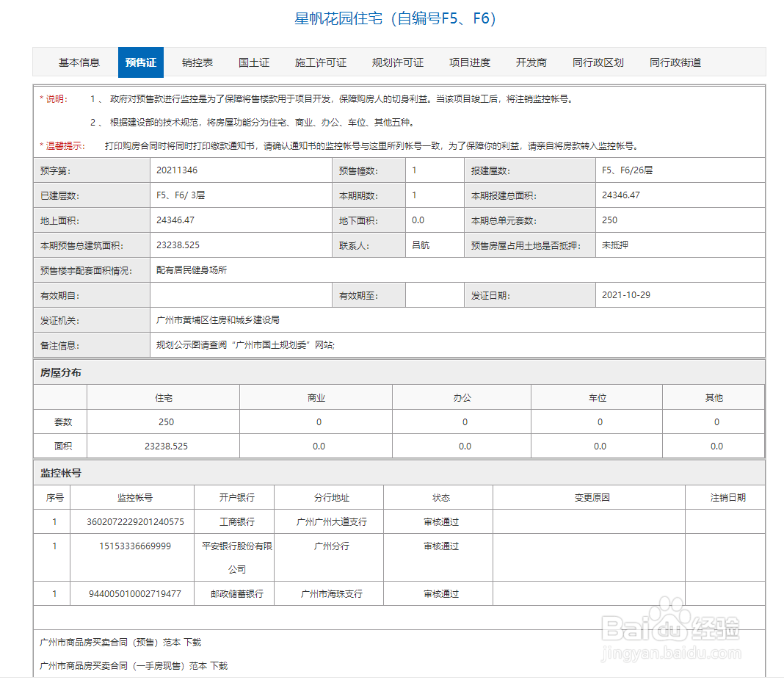Click the 广州市商品房买卖合同（一手房现售）范本 下载 link

click(x=134, y=665)
